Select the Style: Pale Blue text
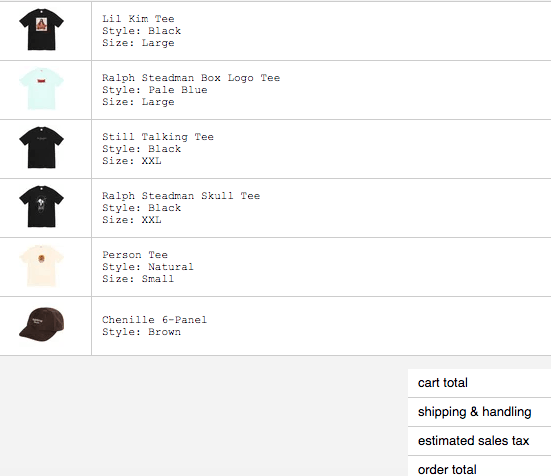Image resolution: width=551 pixels, height=476 pixels. (155, 90)
